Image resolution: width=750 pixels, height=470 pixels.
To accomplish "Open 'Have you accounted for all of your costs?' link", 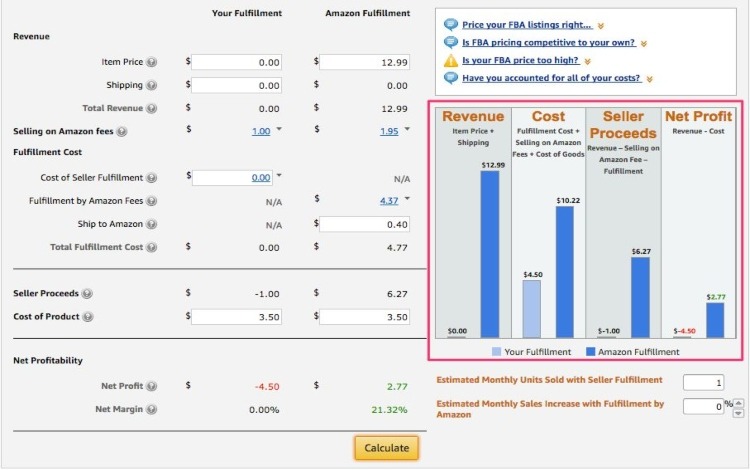I will 551,78.
